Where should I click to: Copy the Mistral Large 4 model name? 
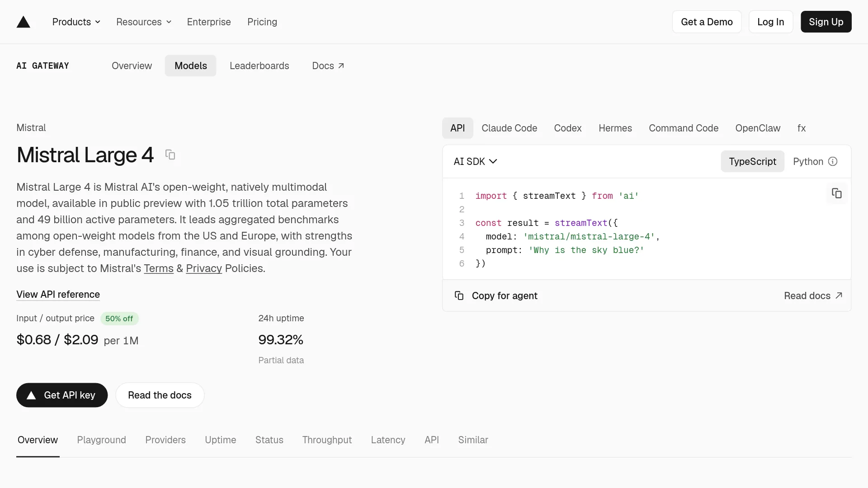tap(170, 155)
